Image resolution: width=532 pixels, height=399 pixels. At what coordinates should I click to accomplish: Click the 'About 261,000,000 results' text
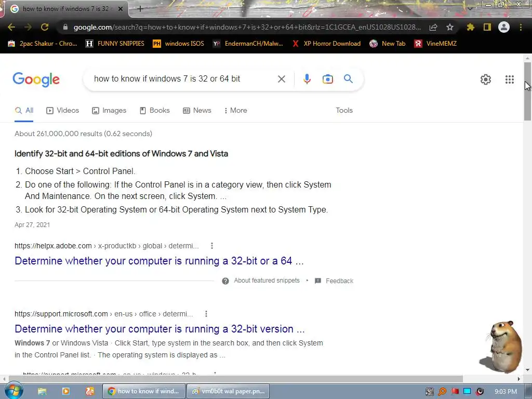(x=58, y=134)
